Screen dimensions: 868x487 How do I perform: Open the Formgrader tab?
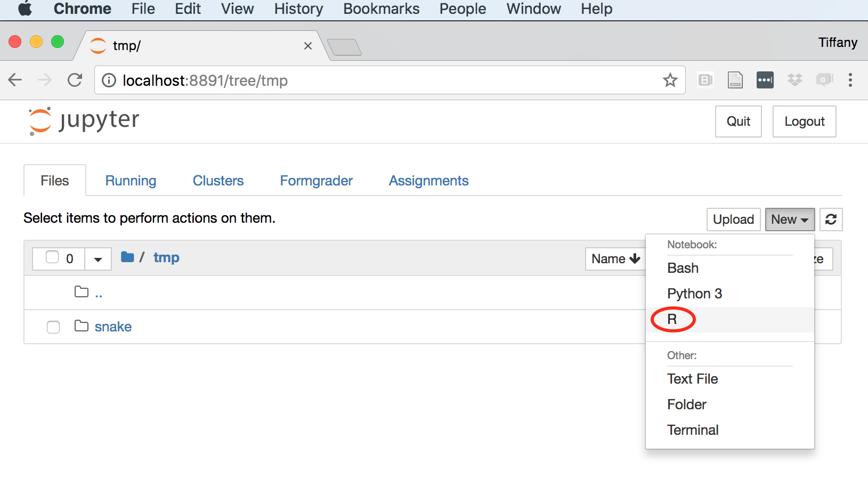coord(316,181)
